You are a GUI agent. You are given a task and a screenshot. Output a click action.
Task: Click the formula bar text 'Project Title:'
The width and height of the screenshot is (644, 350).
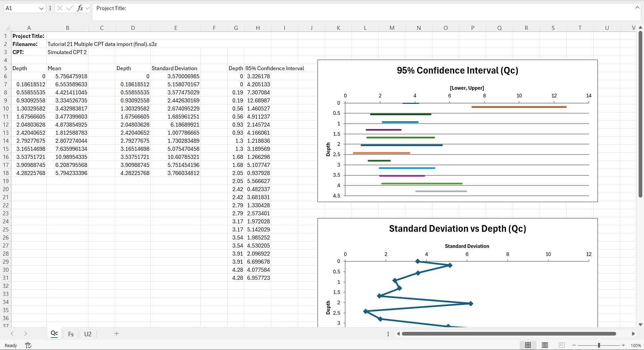pos(111,8)
